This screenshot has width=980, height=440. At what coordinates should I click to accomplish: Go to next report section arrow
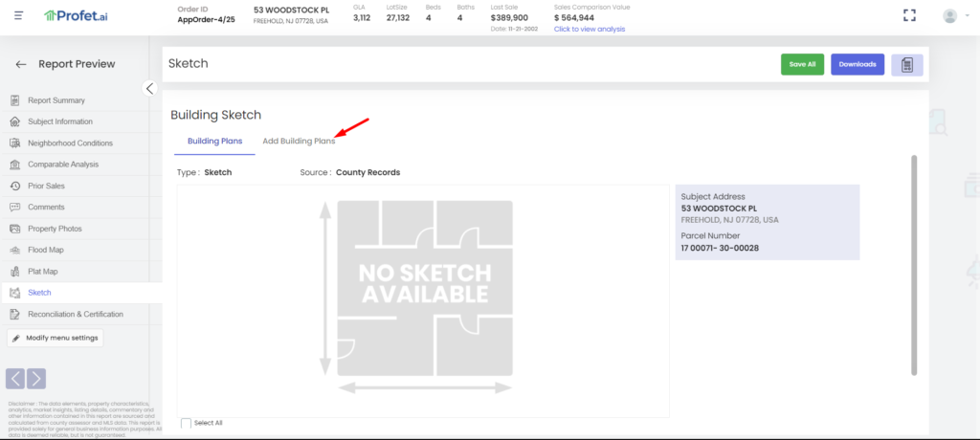(36, 378)
